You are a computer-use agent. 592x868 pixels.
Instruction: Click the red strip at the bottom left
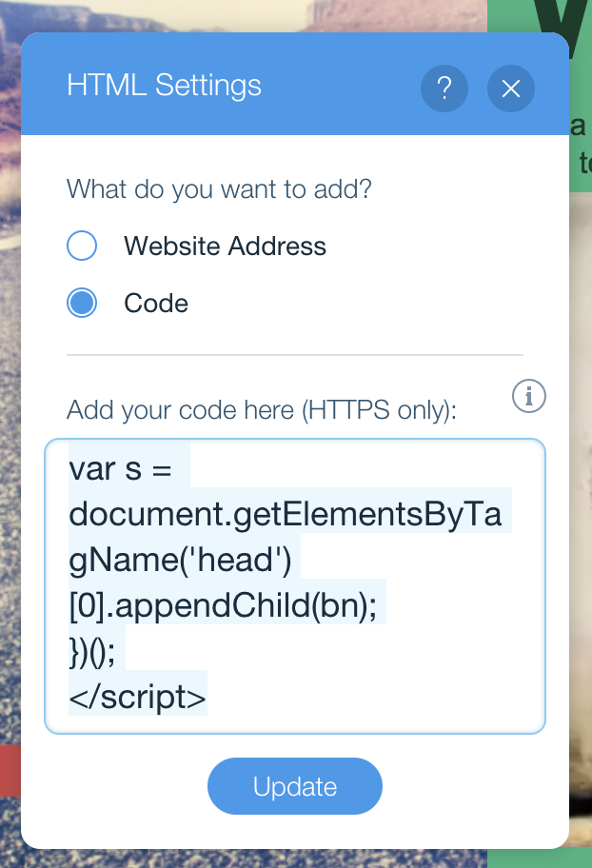10,769
